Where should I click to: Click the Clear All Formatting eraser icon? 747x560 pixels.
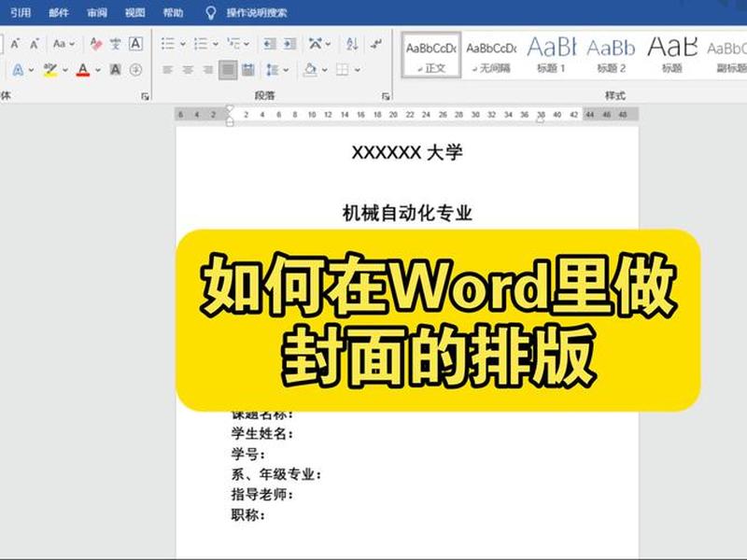pyautogui.click(x=96, y=44)
